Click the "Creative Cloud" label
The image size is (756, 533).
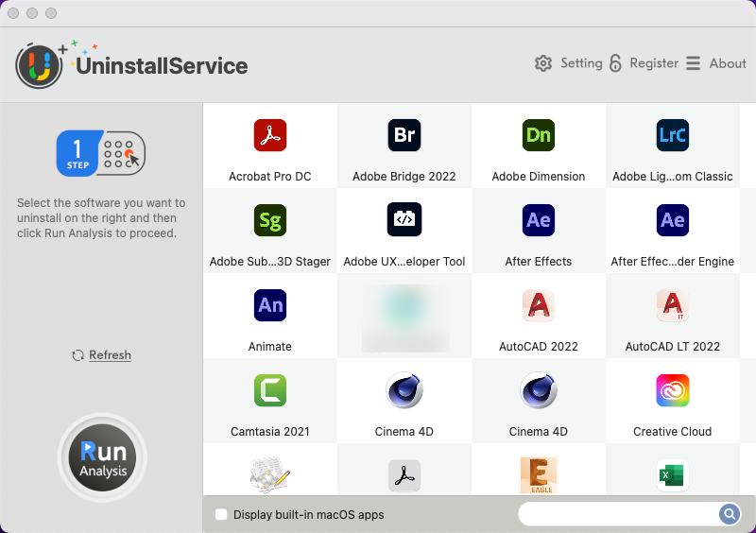coord(672,431)
